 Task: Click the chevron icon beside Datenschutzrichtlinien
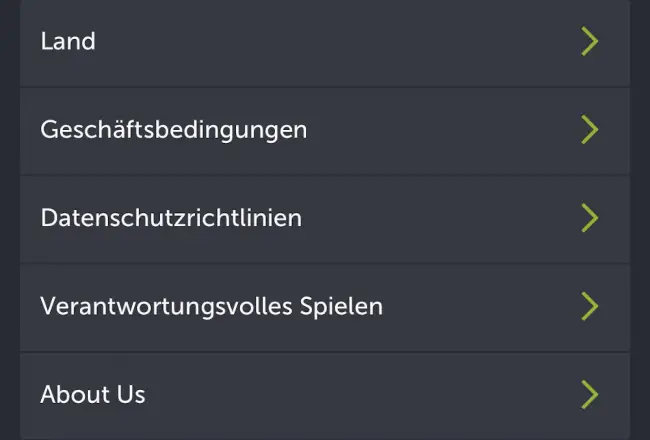click(589, 218)
